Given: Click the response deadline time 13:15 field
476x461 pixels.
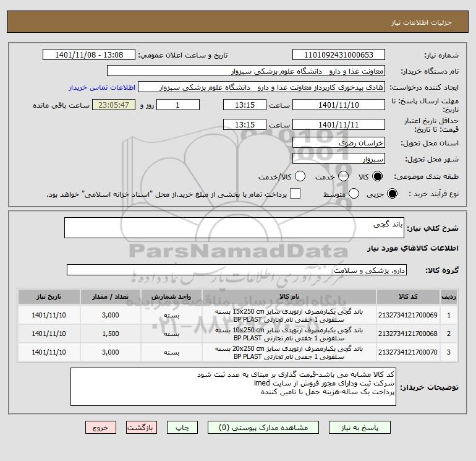Looking at the screenshot, I should point(245,105).
